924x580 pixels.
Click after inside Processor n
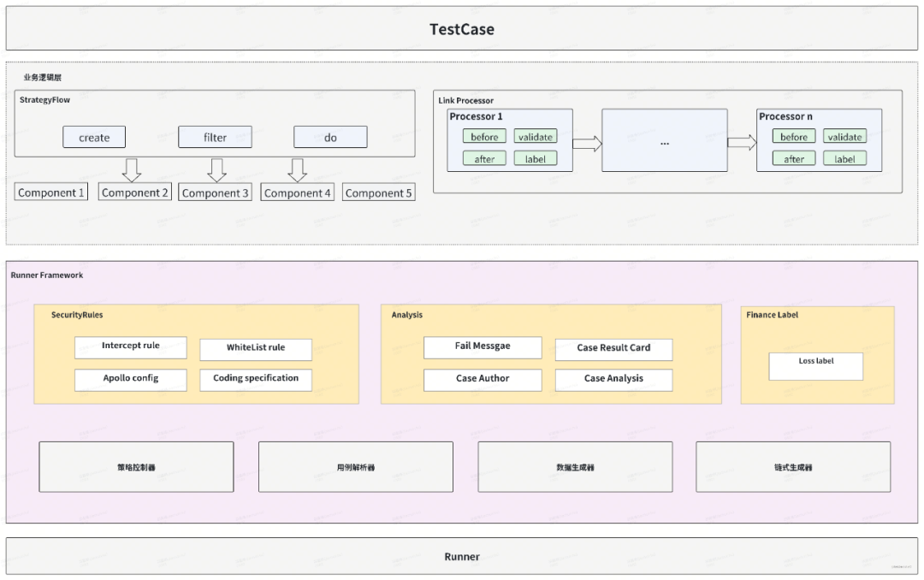(794, 158)
